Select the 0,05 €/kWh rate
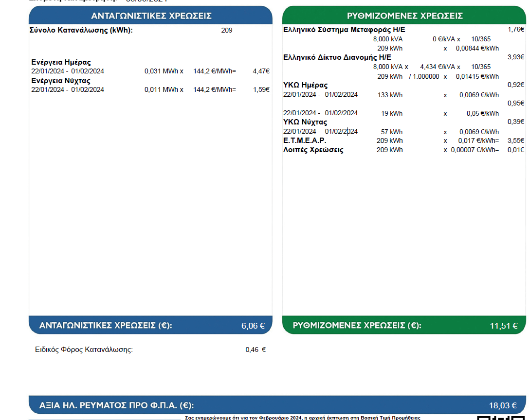The image size is (530, 420). click(483, 113)
